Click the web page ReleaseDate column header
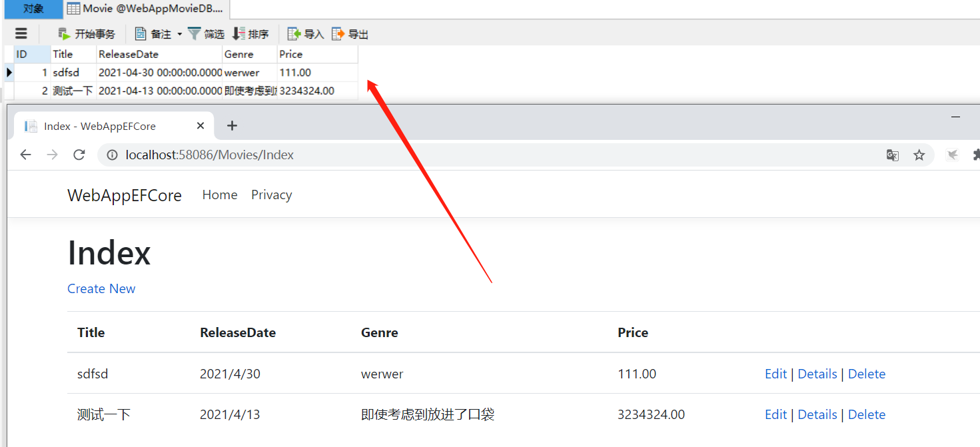This screenshot has width=980, height=447. point(238,332)
